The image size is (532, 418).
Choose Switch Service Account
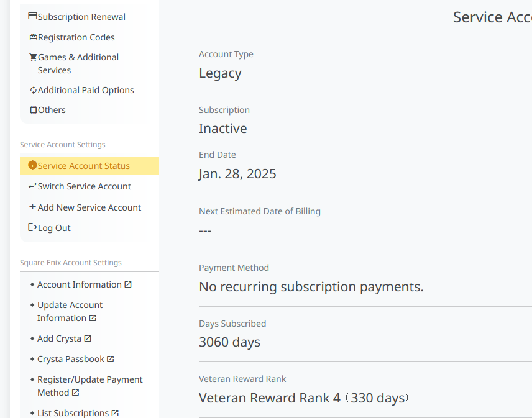pyautogui.click(x=84, y=186)
